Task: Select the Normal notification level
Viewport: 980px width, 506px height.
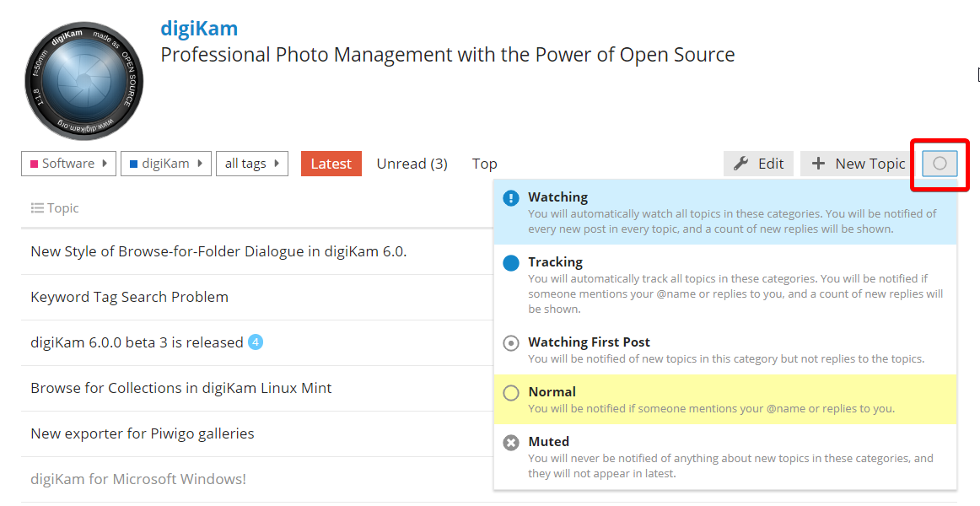Action: tap(552, 392)
